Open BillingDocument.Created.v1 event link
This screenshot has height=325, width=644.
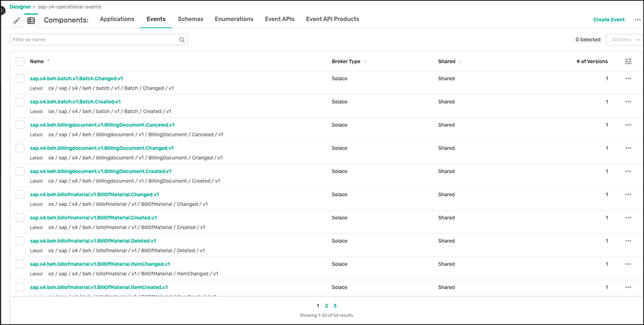(x=100, y=171)
